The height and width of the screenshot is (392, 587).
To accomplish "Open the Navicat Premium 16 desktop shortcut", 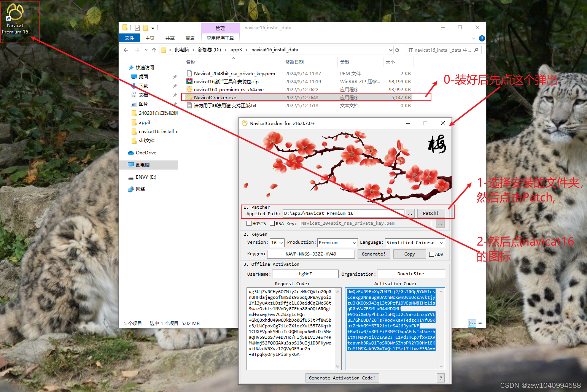I will pos(15,19).
